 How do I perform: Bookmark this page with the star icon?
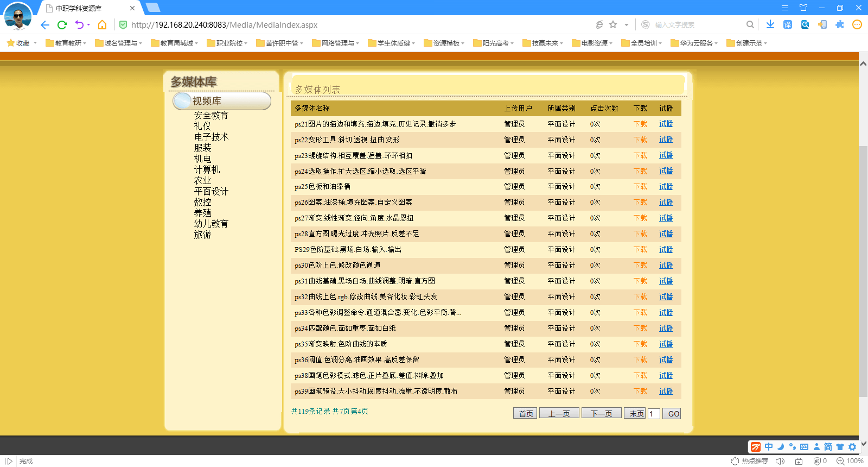click(x=613, y=24)
